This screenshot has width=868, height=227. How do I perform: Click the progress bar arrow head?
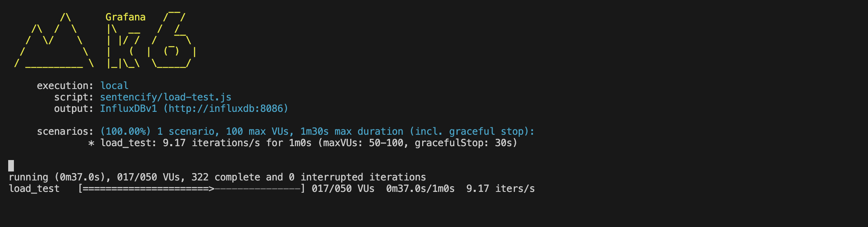click(211, 189)
